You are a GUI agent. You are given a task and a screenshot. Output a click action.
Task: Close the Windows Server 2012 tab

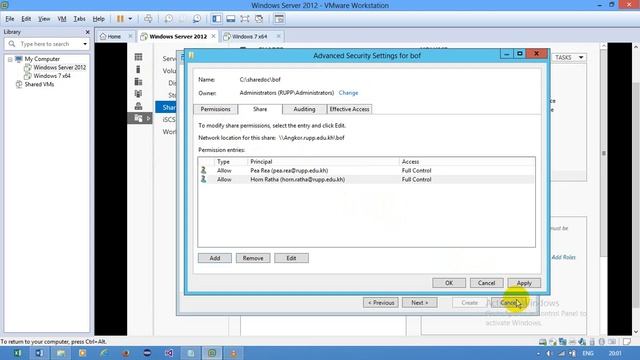[213, 36]
